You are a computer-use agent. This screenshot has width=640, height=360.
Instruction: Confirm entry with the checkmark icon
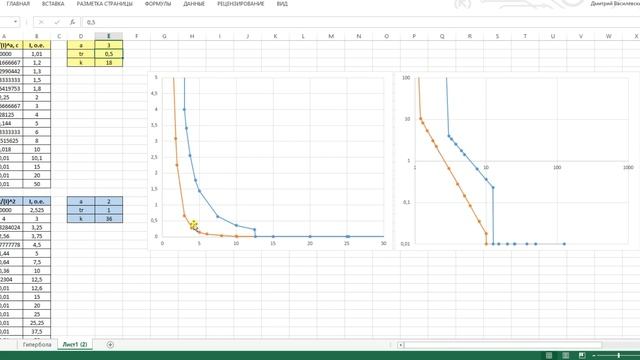57,22
